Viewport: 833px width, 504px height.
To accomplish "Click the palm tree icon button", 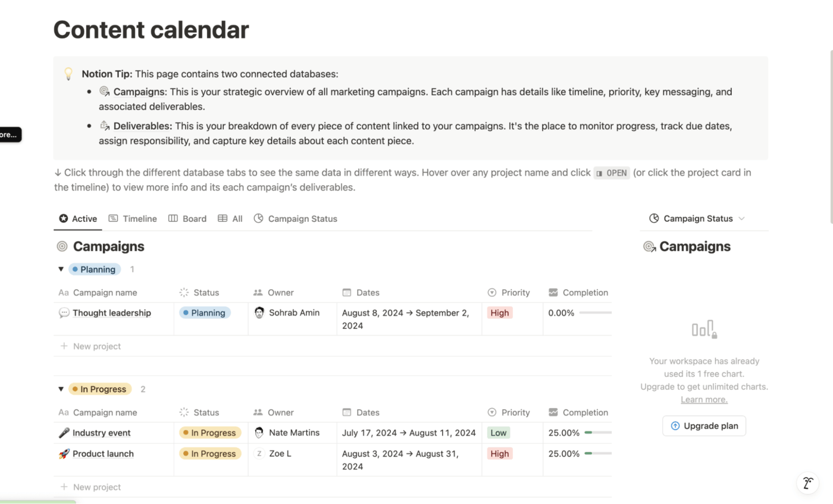I will 807,483.
